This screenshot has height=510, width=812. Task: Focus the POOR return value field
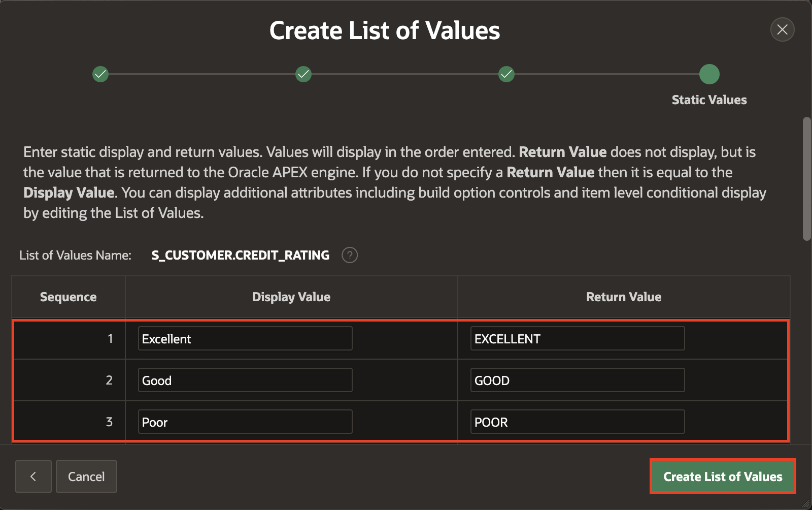[578, 422]
